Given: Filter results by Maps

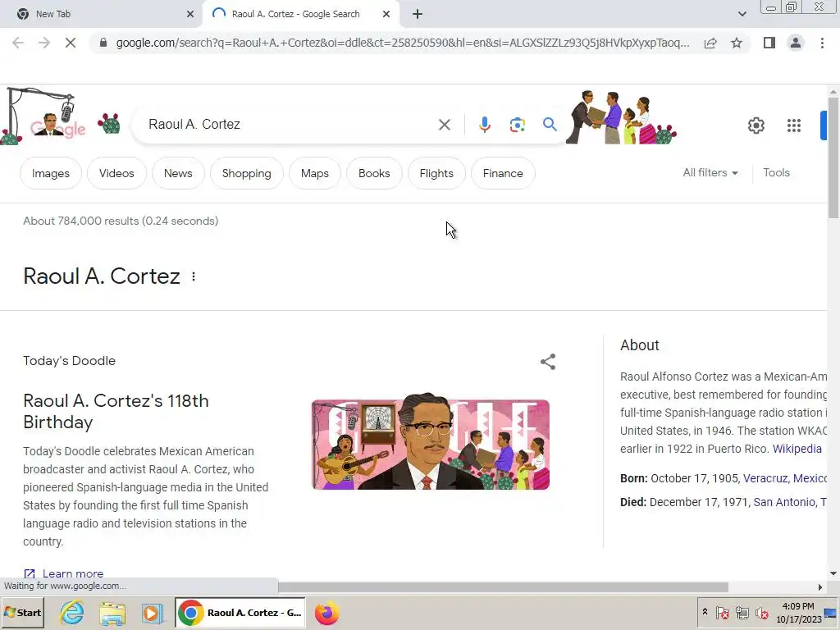Looking at the screenshot, I should pyautogui.click(x=314, y=173).
